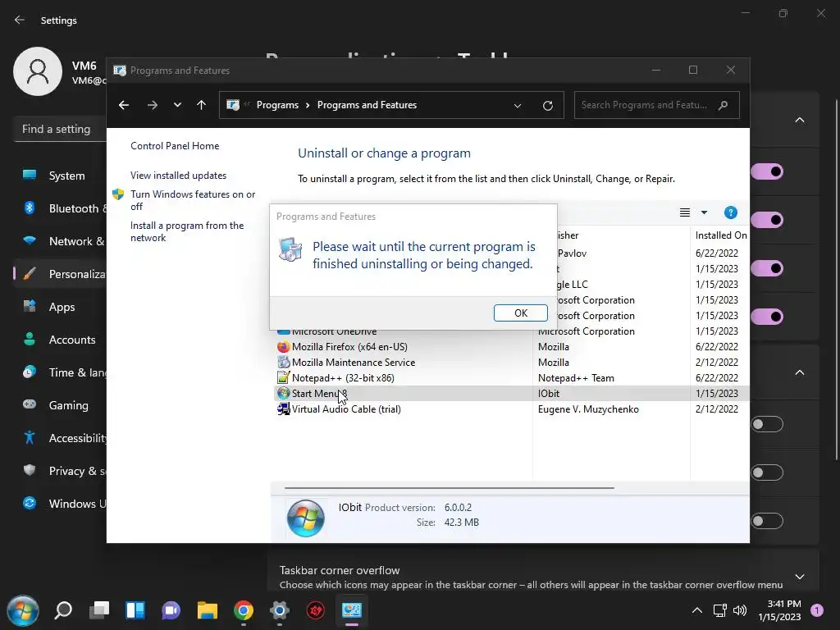Refresh the Programs and Features list
The image size is (840, 630).
point(547,106)
